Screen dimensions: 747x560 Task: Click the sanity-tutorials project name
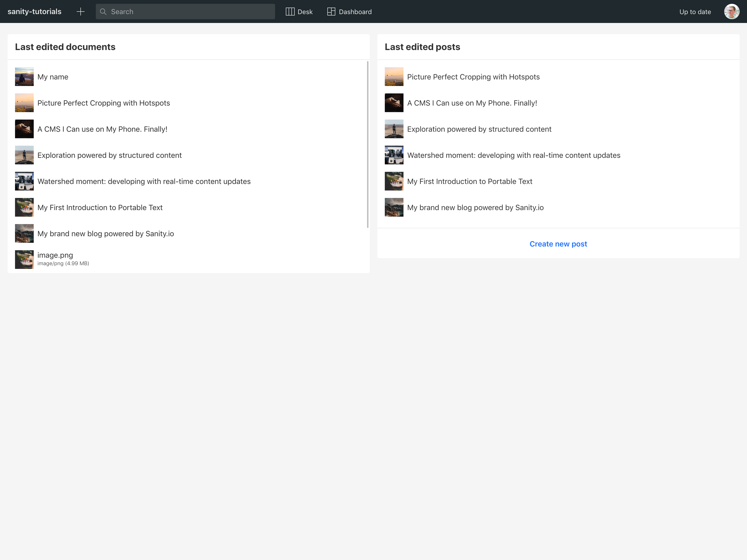coord(34,12)
